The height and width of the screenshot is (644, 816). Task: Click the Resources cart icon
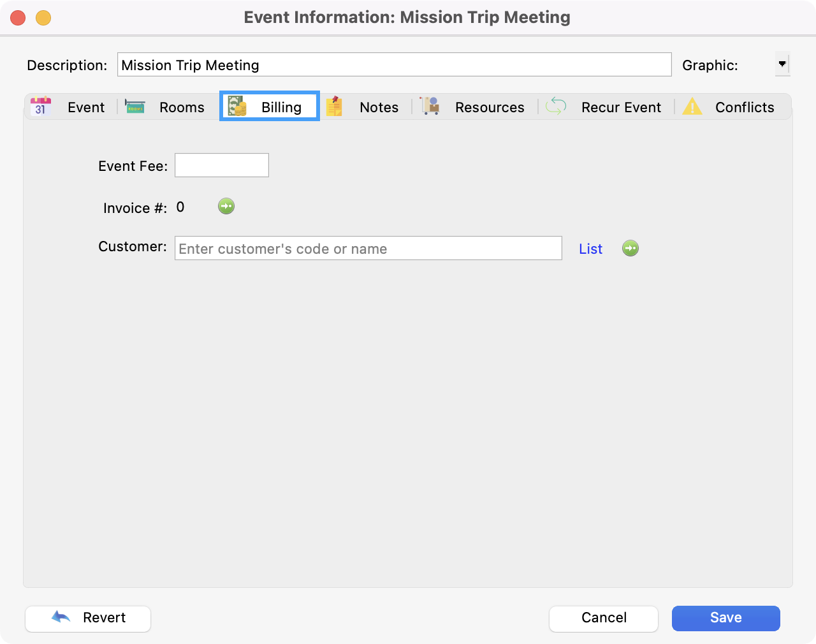pyautogui.click(x=430, y=106)
